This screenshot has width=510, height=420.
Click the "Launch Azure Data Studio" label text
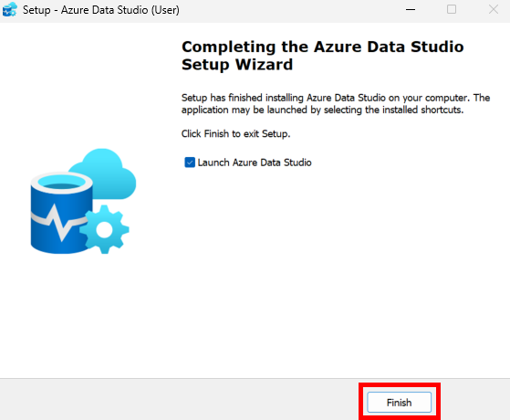click(x=255, y=163)
